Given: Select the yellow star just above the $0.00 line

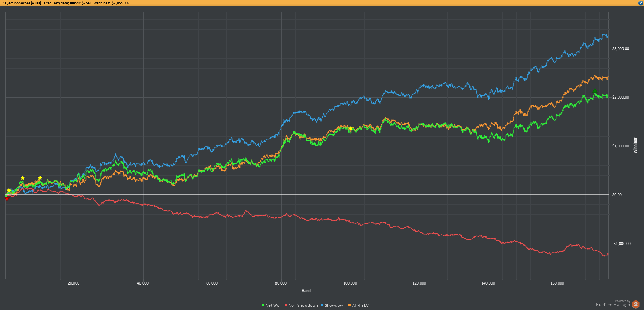Looking at the screenshot, I should point(9,191).
